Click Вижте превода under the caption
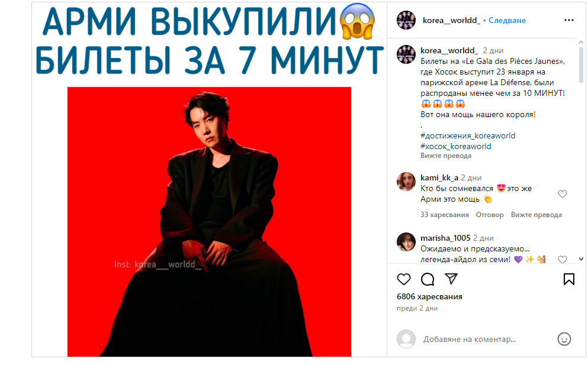 click(445, 156)
